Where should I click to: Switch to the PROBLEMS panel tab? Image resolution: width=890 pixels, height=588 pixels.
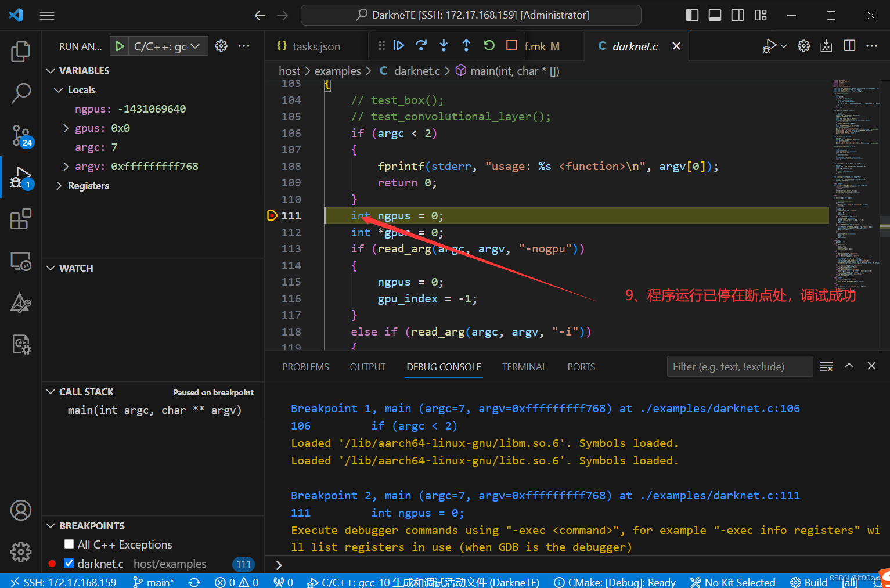point(305,367)
